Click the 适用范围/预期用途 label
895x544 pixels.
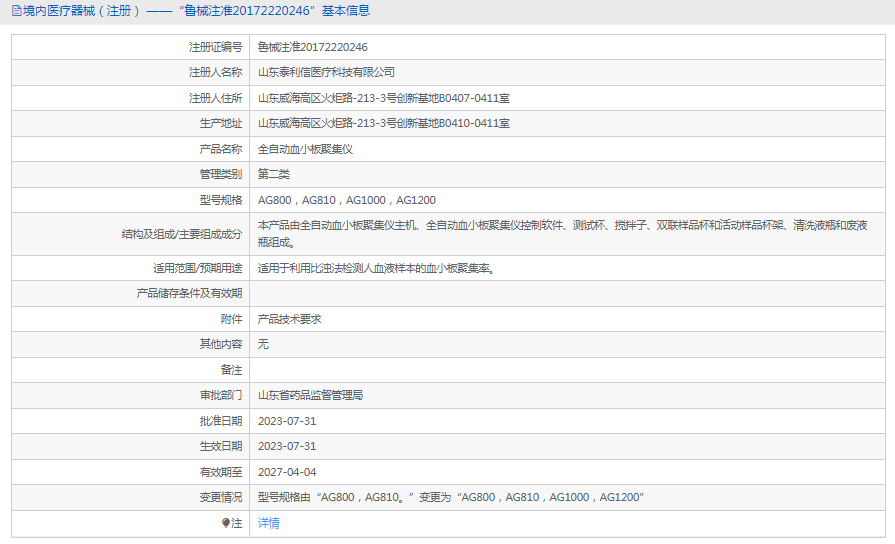[x=197, y=268]
